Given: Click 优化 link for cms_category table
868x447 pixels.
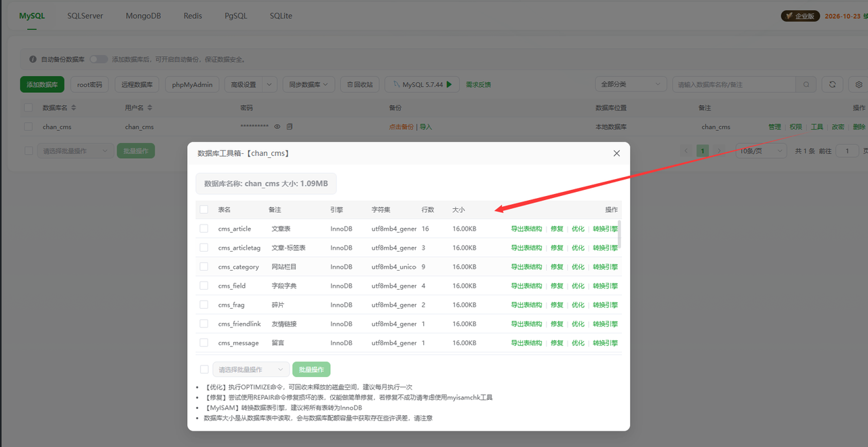Looking at the screenshot, I should tap(578, 267).
